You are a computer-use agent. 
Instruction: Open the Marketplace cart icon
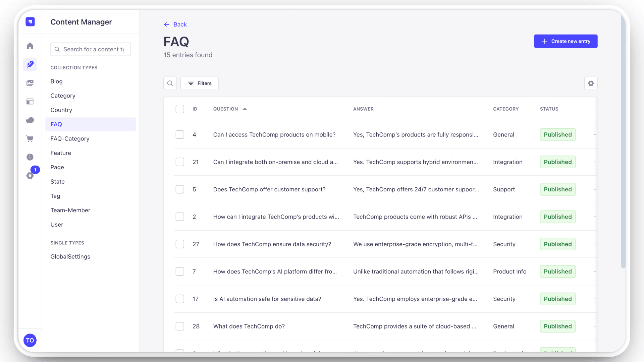[30, 138]
